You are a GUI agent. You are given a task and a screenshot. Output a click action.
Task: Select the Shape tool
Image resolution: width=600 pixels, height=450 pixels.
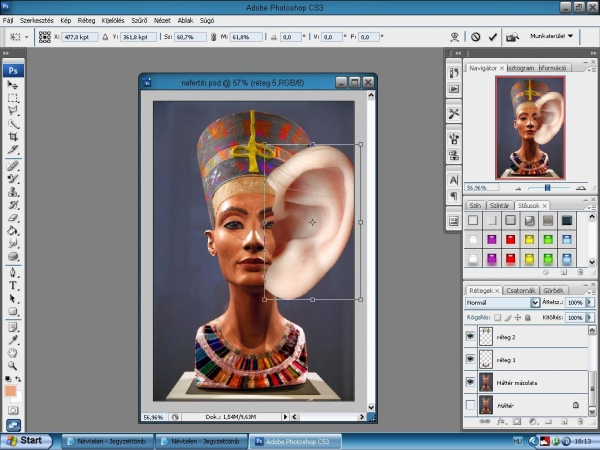pyautogui.click(x=13, y=311)
